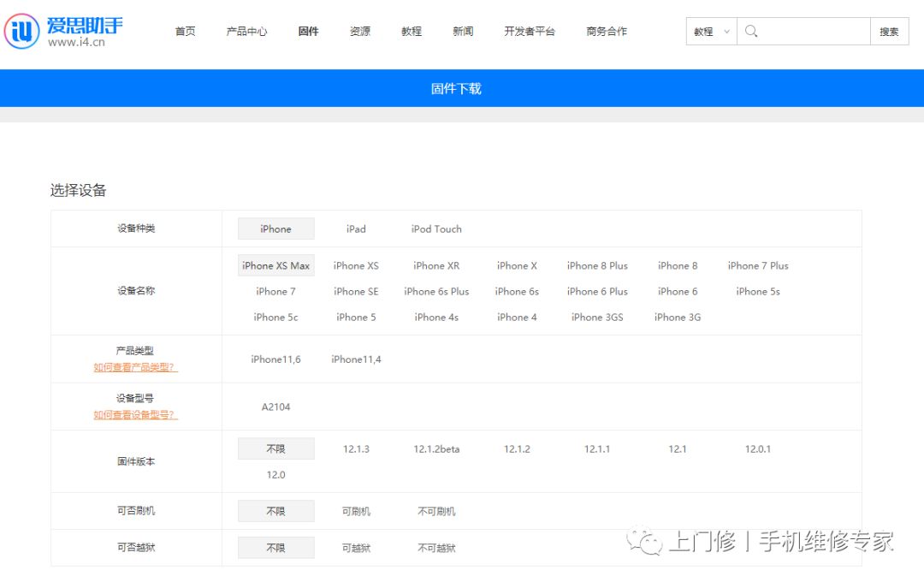Choose iPhone 8 Plus device

597,265
